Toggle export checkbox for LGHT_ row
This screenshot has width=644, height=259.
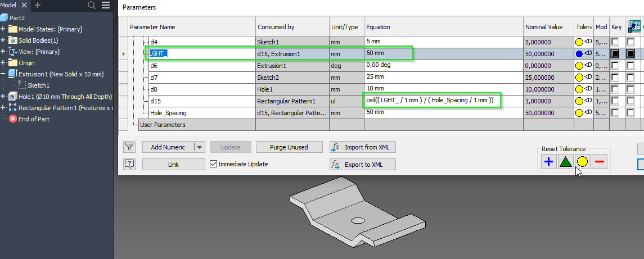click(x=631, y=54)
